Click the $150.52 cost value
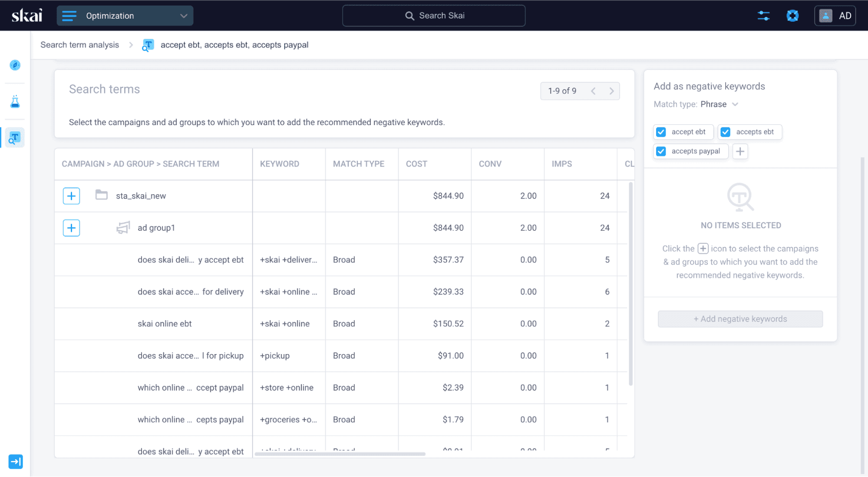868x477 pixels. pyautogui.click(x=448, y=324)
